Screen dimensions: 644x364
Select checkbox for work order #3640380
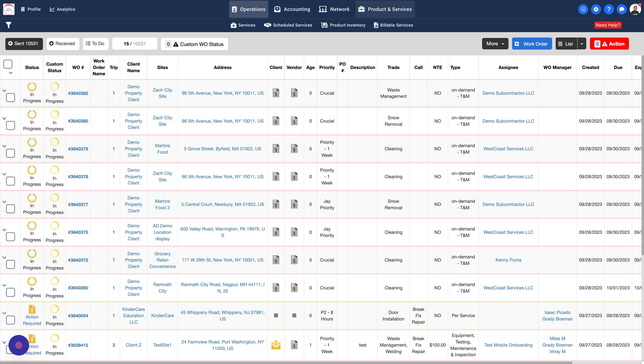tap(11, 126)
